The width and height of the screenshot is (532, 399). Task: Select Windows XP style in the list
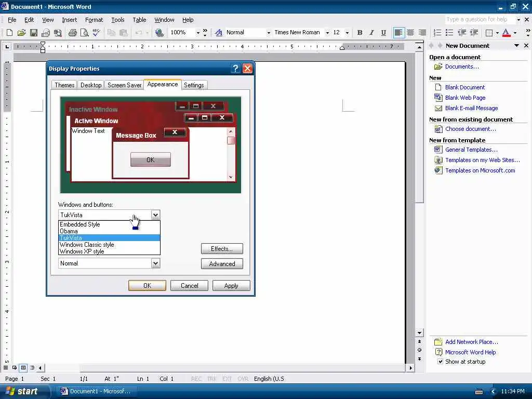109,251
